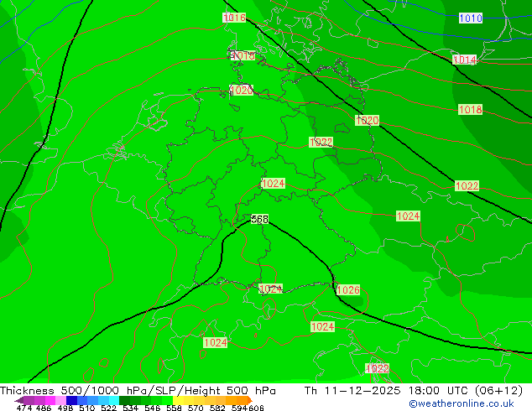The height and width of the screenshot is (411, 532).
Task: Click the 1014 pressure label
Action: (x=465, y=60)
